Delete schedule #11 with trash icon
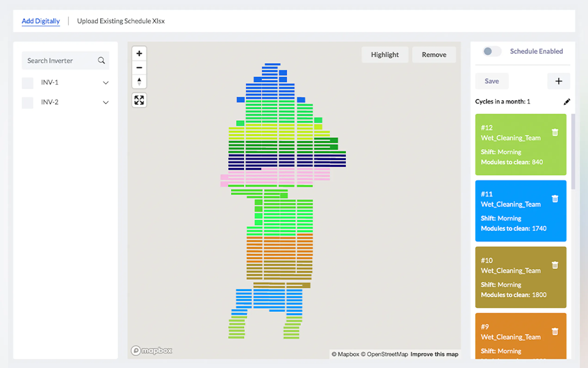This screenshot has width=588, height=368. click(555, 199)
